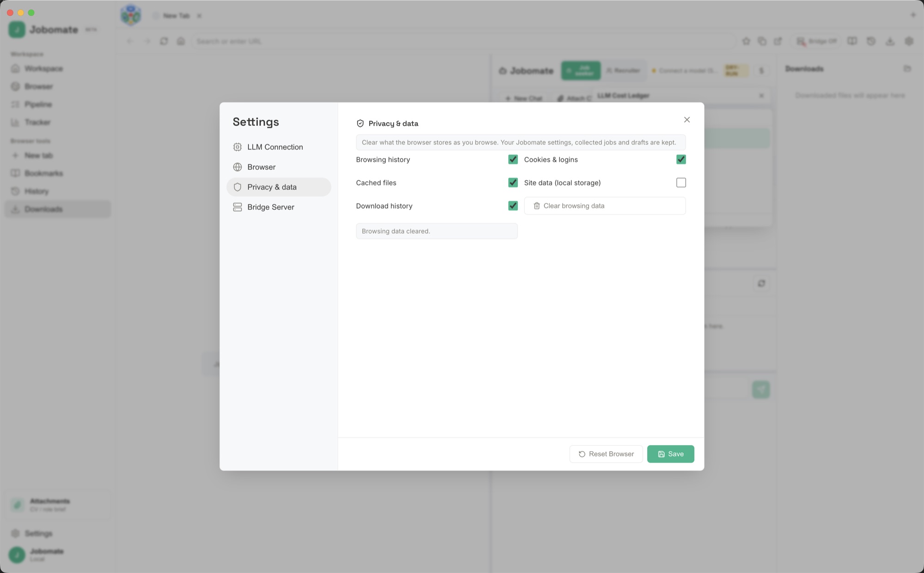Uncheck the Cookies & logins checkbox
The width and height of the screenshot is (924, 573).
click(681, 160)
